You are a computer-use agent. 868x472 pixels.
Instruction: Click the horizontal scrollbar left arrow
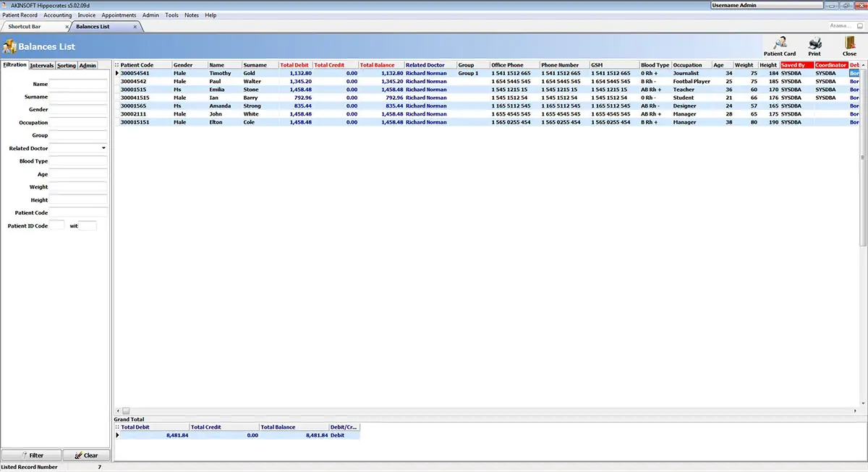click(118, 411)
